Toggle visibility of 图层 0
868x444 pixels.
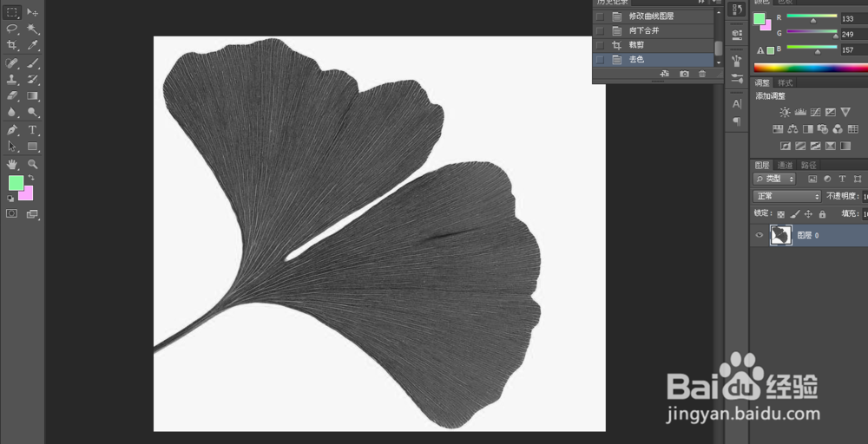[x=759, y=236]
